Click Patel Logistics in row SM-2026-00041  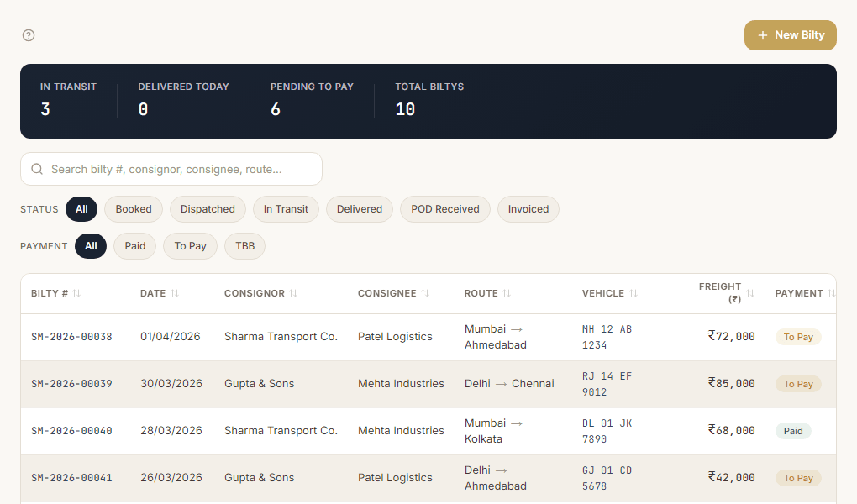pyautogui.click(x=395, y=478)
